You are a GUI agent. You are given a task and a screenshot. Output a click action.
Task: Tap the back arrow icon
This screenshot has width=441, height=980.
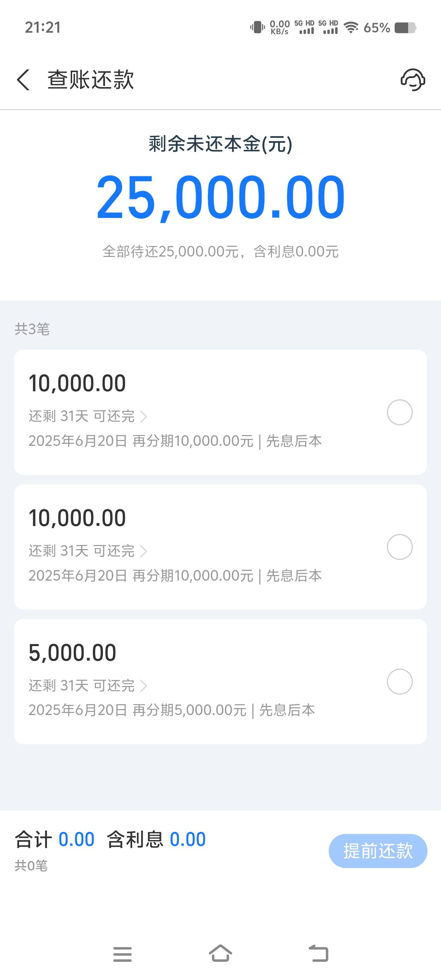click(x=23, y=80)
